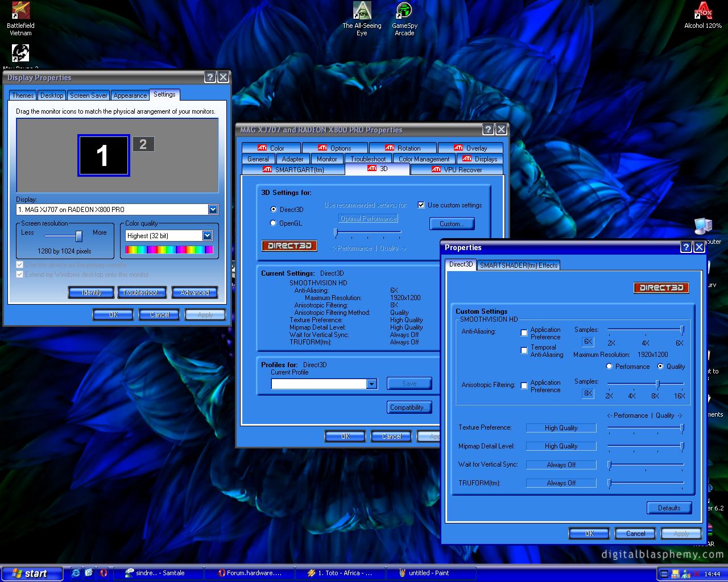
Task: Select monitor 1 icon in Display Properties
Action: [x=104, y=156]
